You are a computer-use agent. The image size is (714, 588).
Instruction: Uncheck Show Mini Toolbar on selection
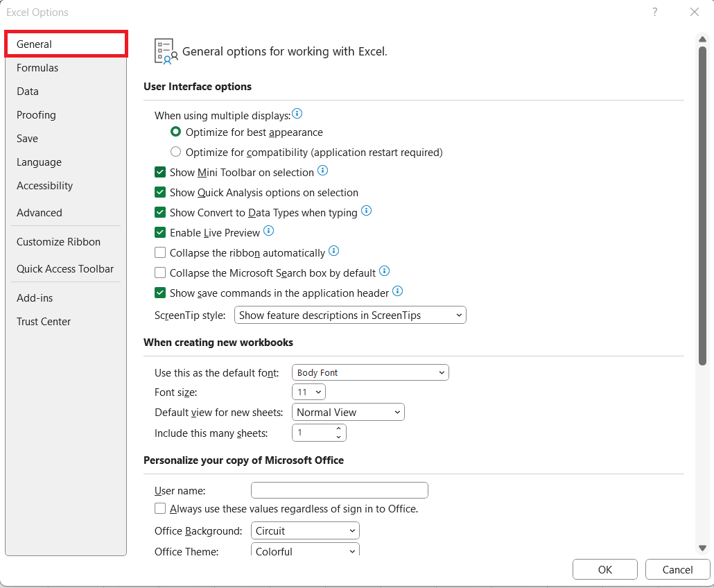coord(160,172)
